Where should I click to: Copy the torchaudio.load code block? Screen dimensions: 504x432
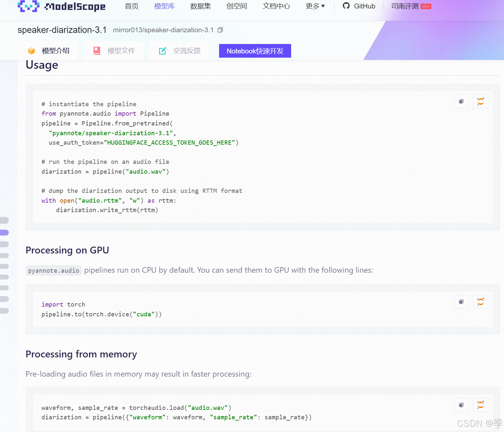click(461, 405)
